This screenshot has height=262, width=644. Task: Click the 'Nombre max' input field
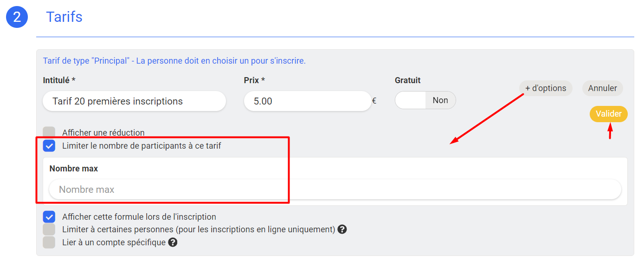[335, 190]
